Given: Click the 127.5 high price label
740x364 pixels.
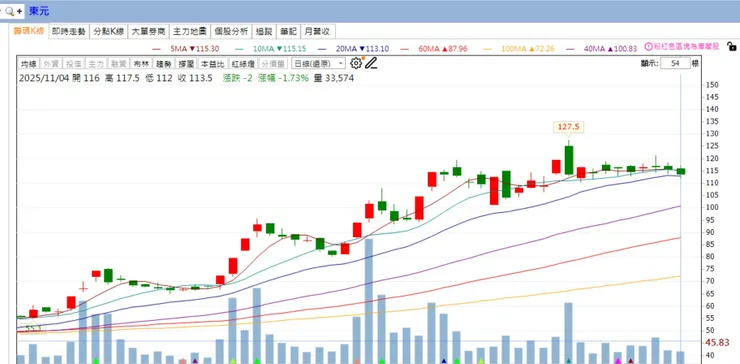Looking at the screenshot, I should pyautogui.click(x=569, y=127).
